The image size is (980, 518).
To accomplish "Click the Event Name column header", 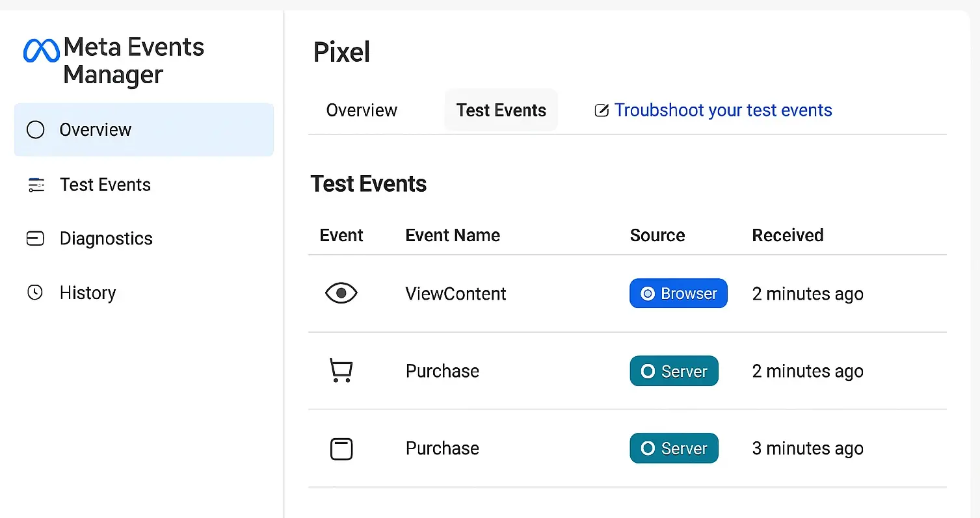I will click(x=453, y=235).
